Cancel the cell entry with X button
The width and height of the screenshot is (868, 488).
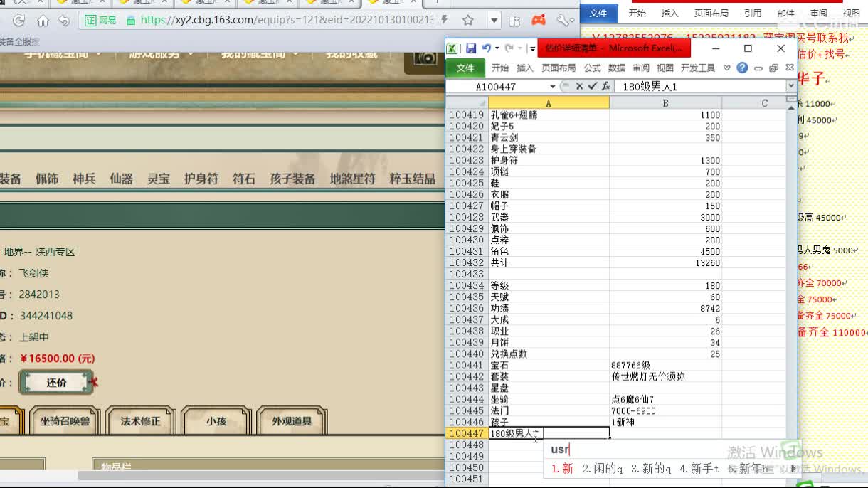coord(579,86)
